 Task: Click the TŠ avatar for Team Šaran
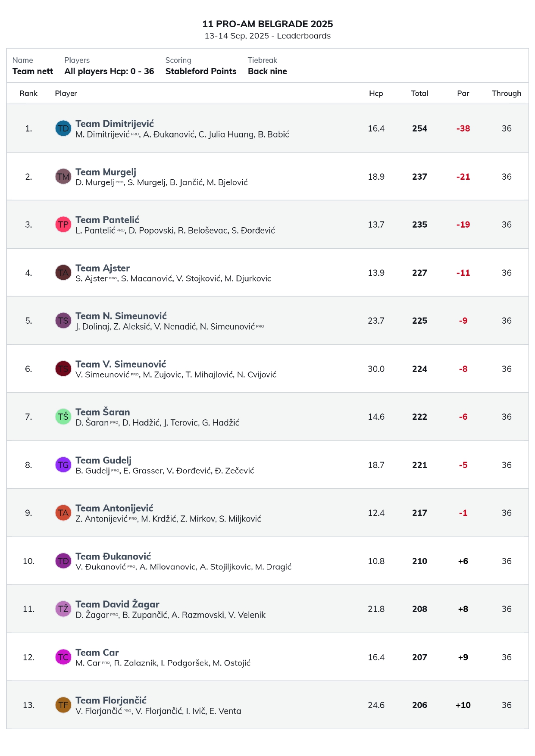click(x=63, y=417)
